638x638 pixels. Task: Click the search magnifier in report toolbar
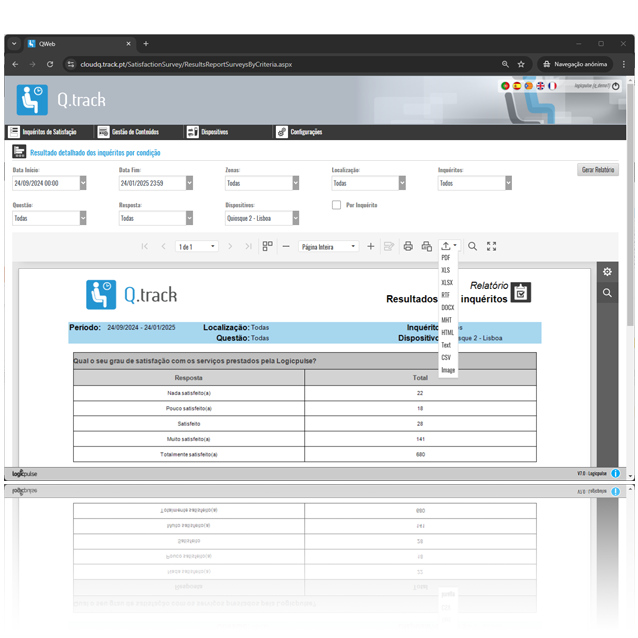click(472, 246)
